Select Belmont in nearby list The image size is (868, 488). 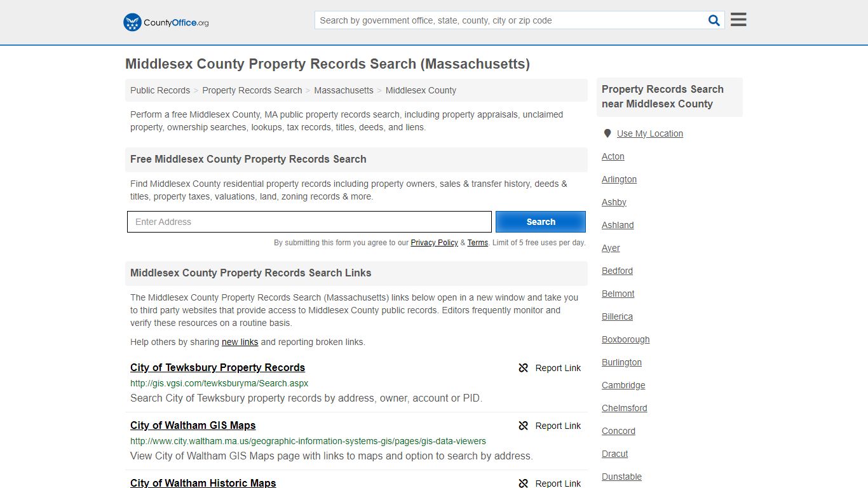pyautogui.click(x=618, y=294)
